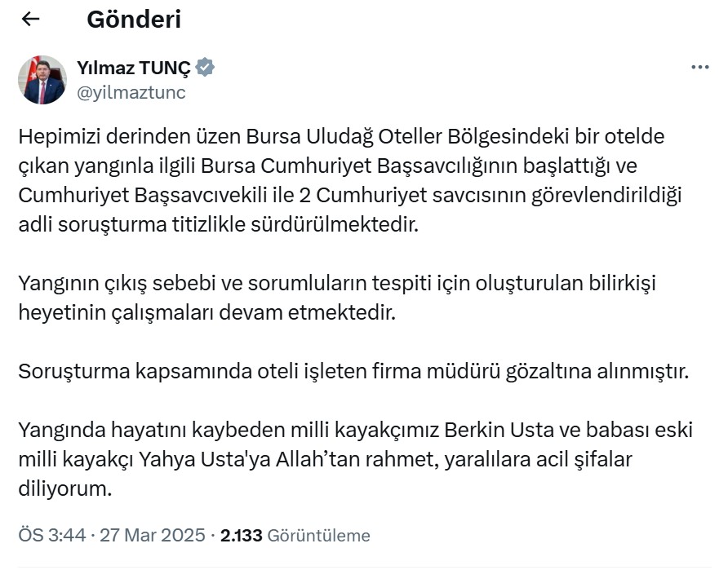
Task: Open Yılmaz TUNÇ's profile picture
Action: (x=43, y=80)
